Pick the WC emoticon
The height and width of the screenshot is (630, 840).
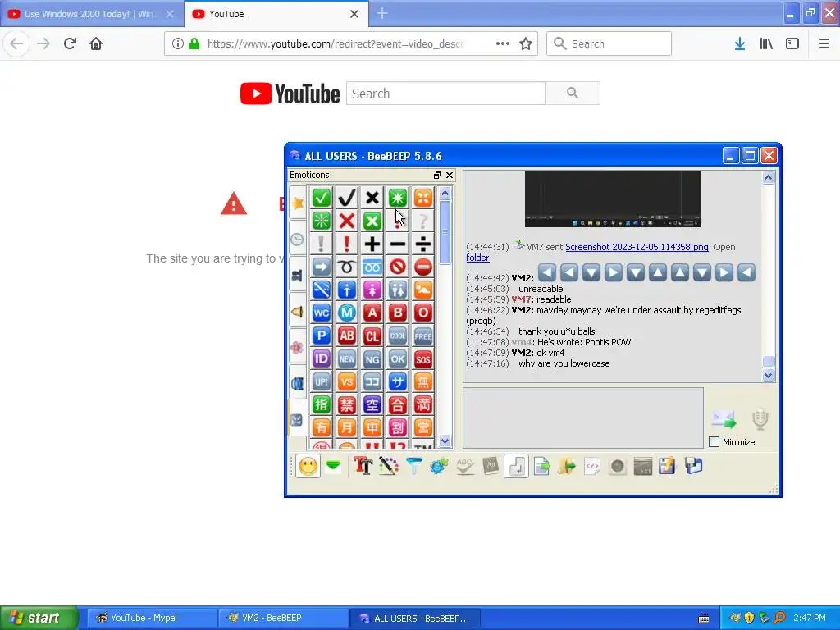tap(322, 313)
